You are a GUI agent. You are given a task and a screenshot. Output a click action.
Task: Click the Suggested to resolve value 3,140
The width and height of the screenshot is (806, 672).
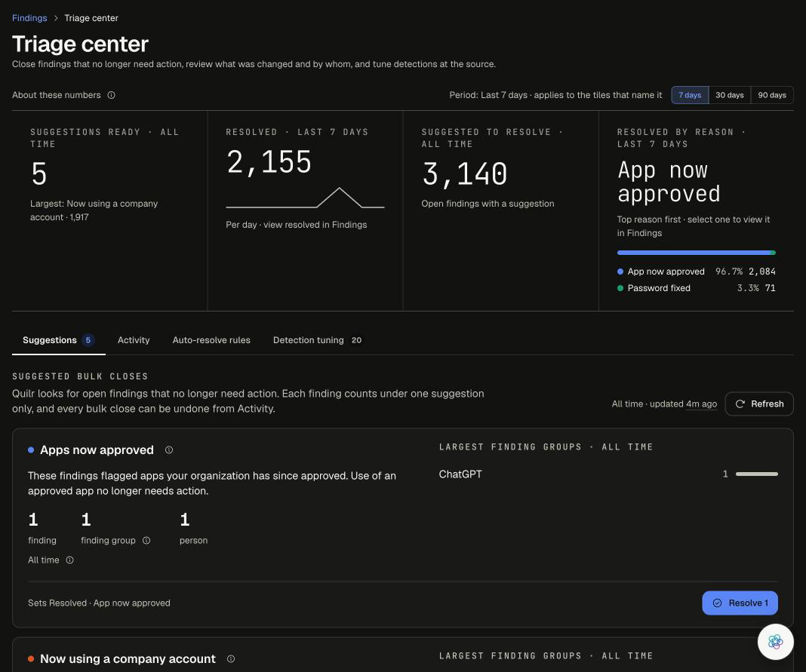point(465,173)
